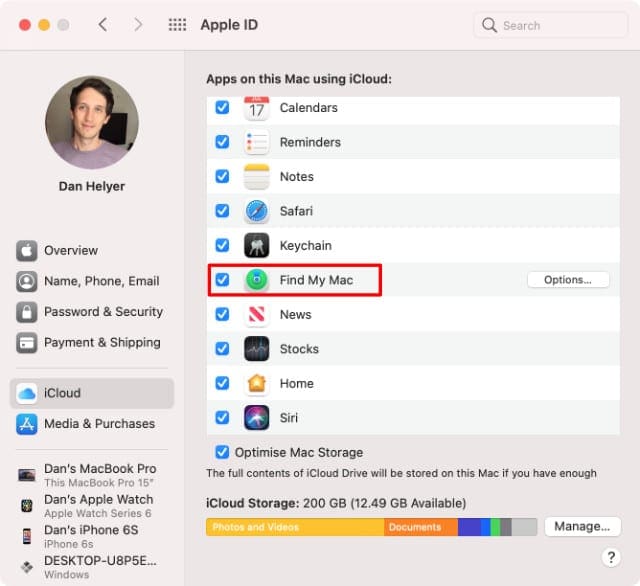
Task: Click the Stocks app icon
Action: tap(256, 349)
